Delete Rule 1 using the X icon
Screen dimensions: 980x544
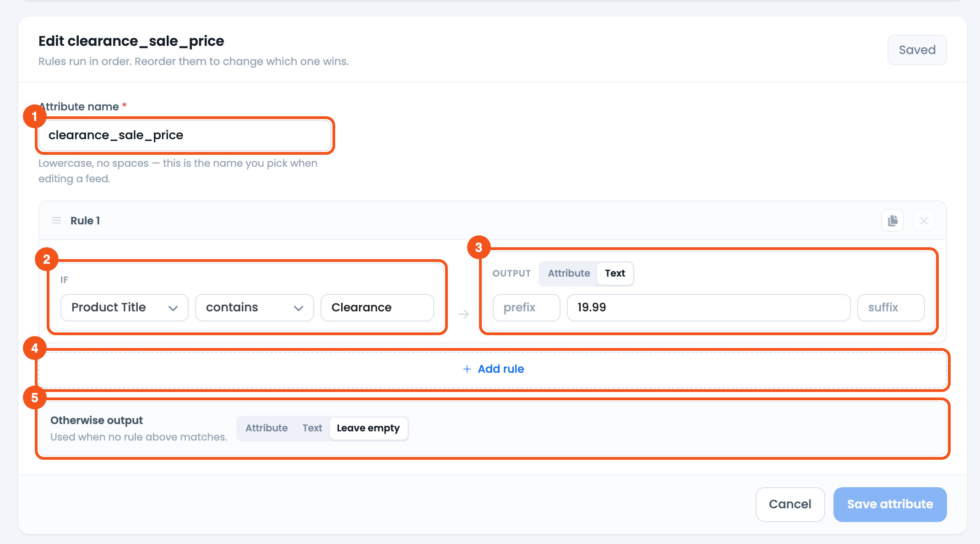[924, 221]
